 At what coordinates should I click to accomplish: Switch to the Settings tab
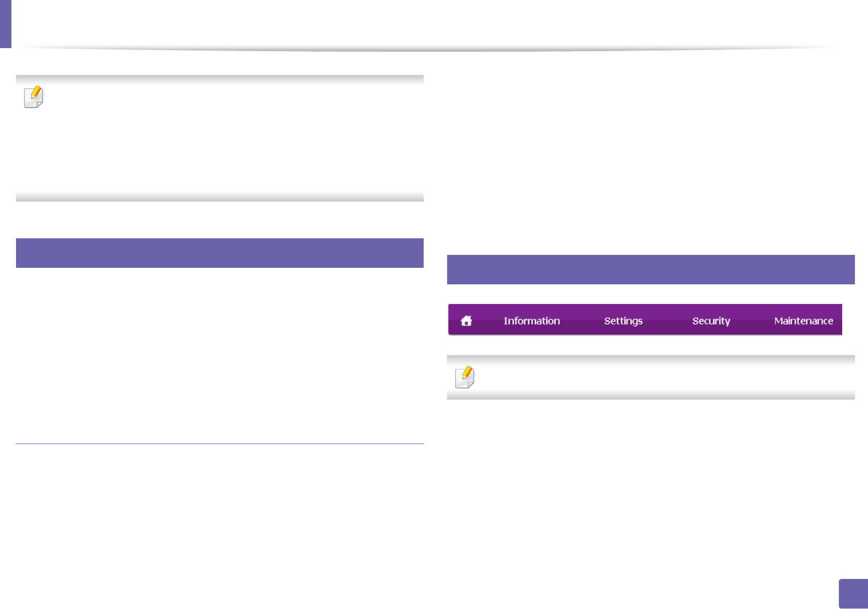(x=623, y=321)
